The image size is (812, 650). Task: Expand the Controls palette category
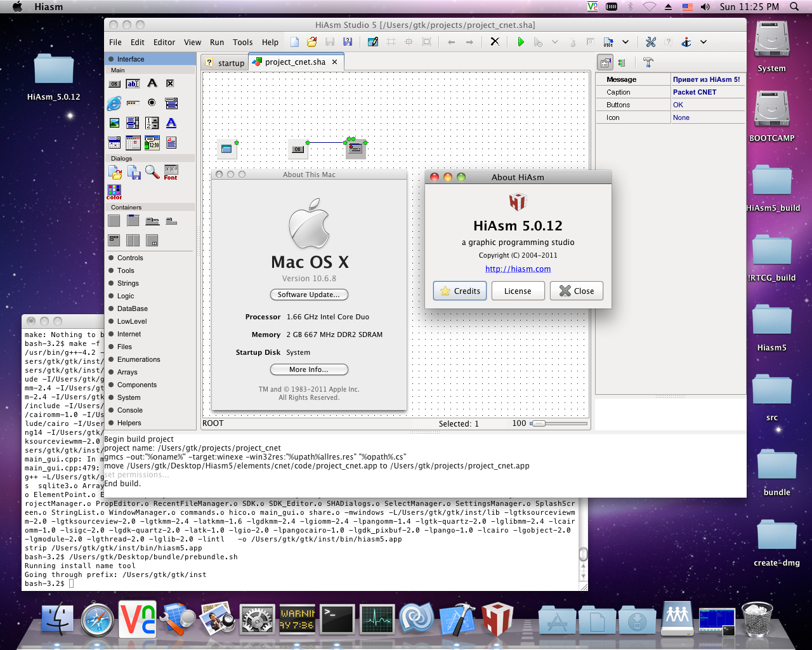pyautogui.click(x=130, y=258)
